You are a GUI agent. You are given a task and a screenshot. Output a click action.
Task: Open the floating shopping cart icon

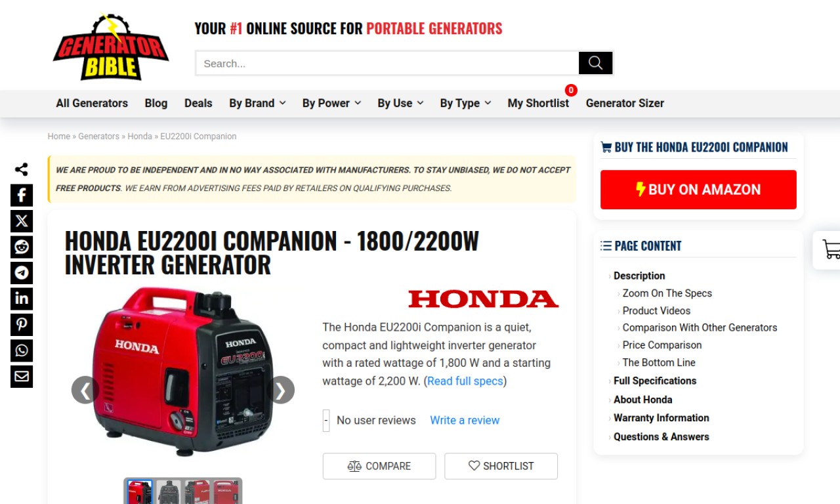829,249
